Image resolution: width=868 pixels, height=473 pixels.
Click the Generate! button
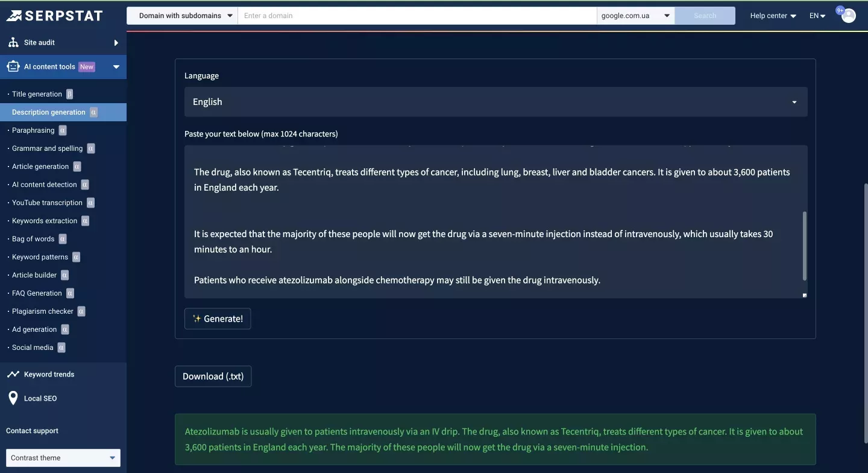coord(218,319)
